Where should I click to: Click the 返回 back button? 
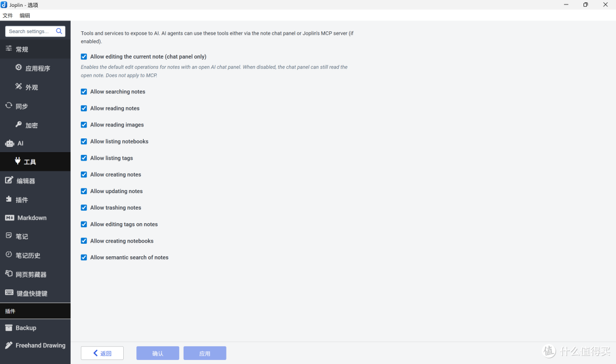pyautogui.click(x=102, y=353)
